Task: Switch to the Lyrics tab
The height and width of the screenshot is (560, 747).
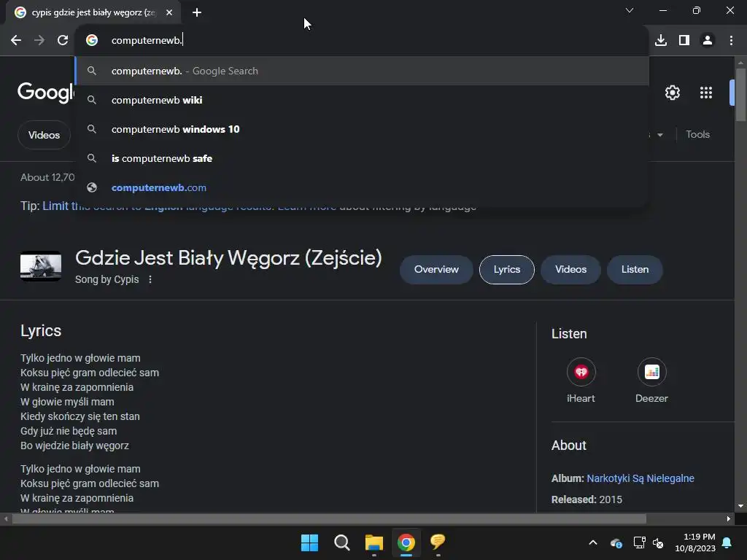Action: (x=506, y=270)
